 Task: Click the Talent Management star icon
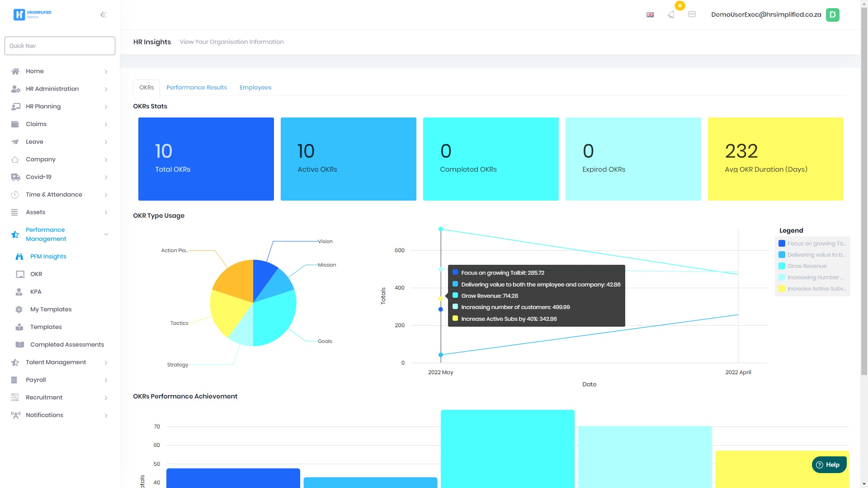(15, 362)
